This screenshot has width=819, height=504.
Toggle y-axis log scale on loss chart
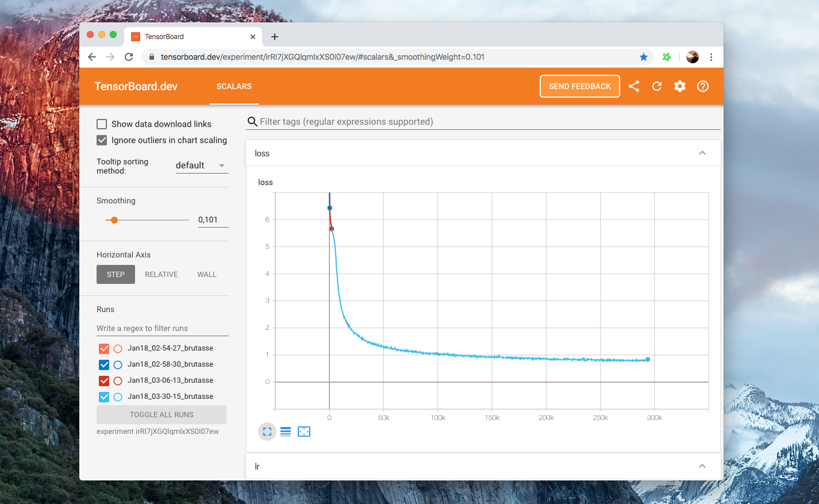(x=286, y=432)
